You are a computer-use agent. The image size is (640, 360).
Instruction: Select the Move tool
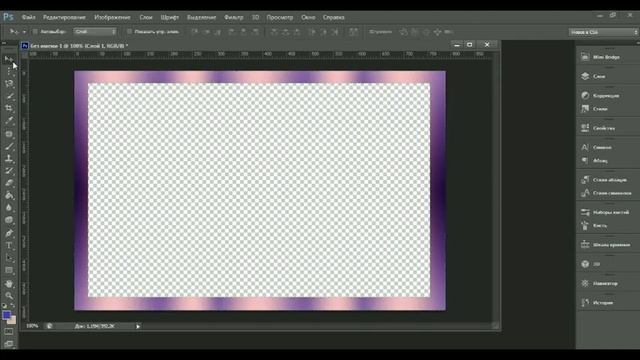coord(9,59)
